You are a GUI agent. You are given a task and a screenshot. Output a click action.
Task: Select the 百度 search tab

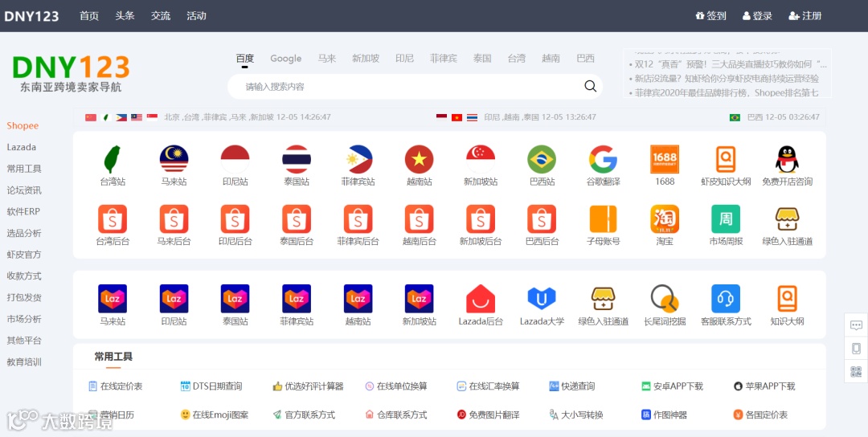[244, 59]
